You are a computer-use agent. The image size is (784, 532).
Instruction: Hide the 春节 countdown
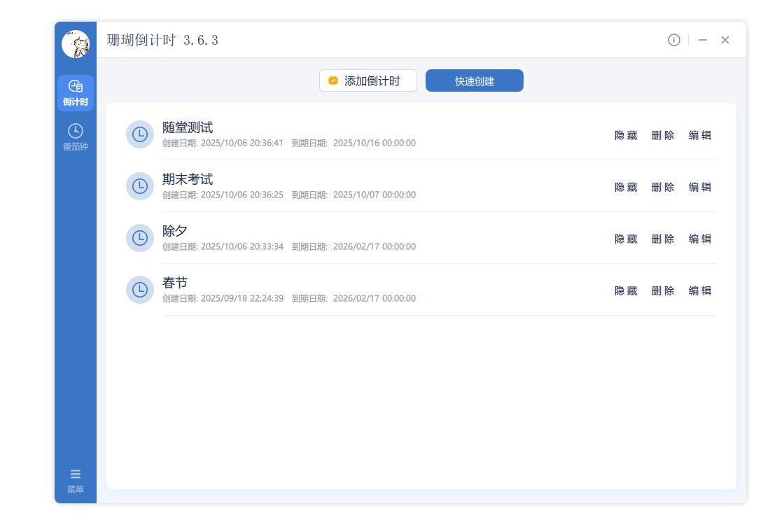tap(626, 291)
